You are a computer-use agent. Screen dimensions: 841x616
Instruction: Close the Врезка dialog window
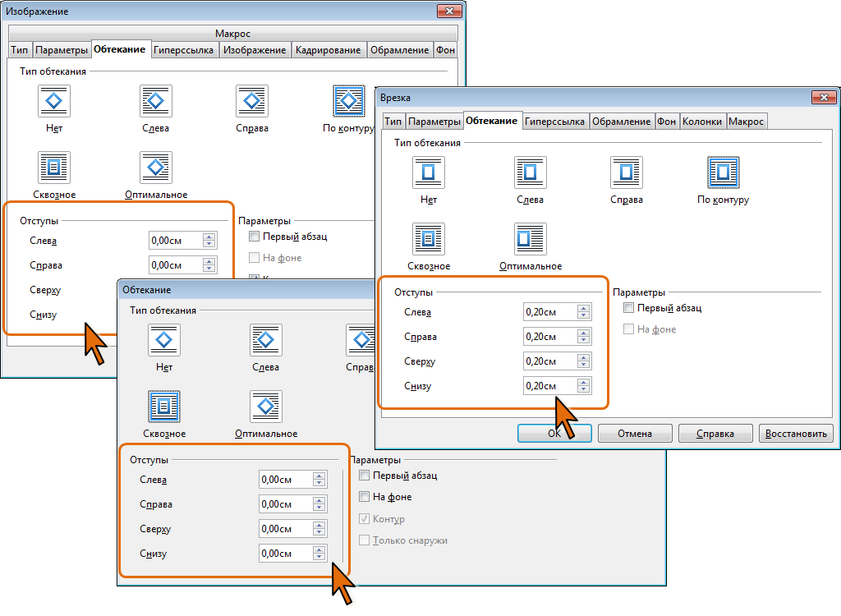[824, 97]
